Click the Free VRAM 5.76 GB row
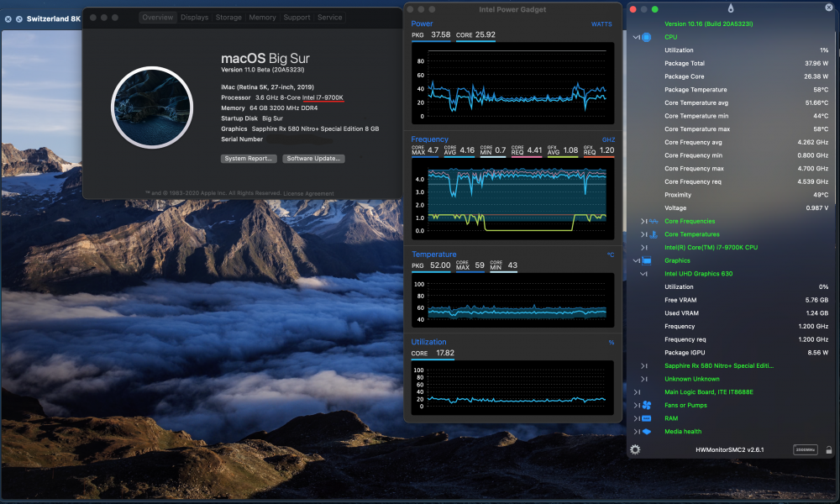 (x=746, y=300)
